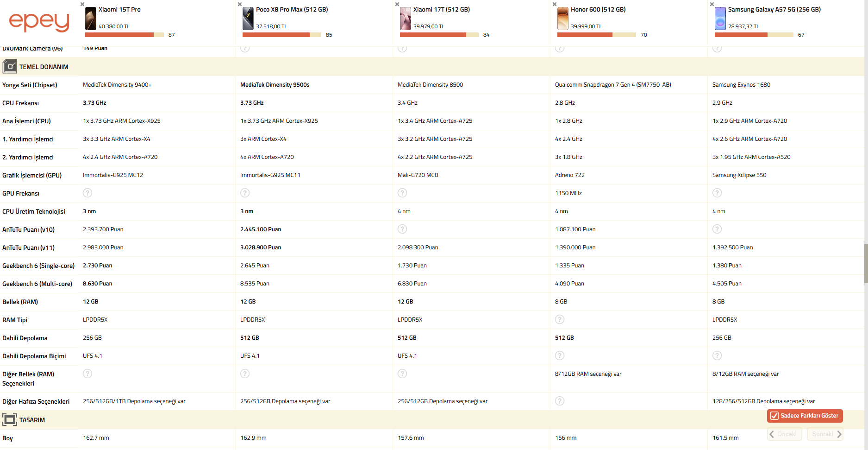Remove Xiaomi 17T from comparison
The image size is (868, 450).
point(397,4)
